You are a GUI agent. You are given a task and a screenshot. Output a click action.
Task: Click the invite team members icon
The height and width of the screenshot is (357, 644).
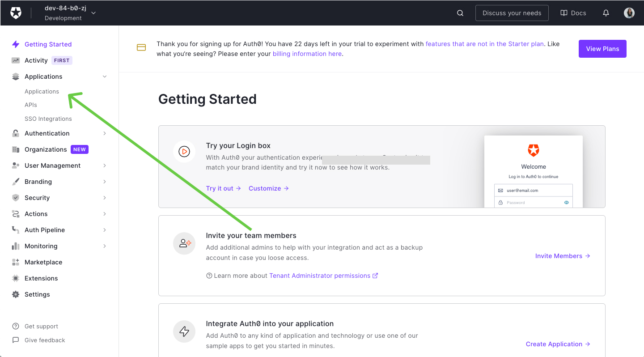[x=184, y=243]
